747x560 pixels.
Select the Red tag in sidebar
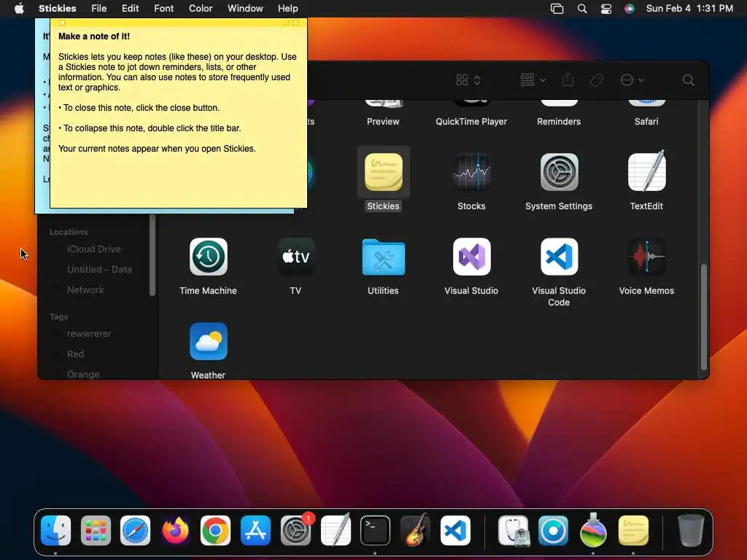pyautogui.click(x=75, y=354)
